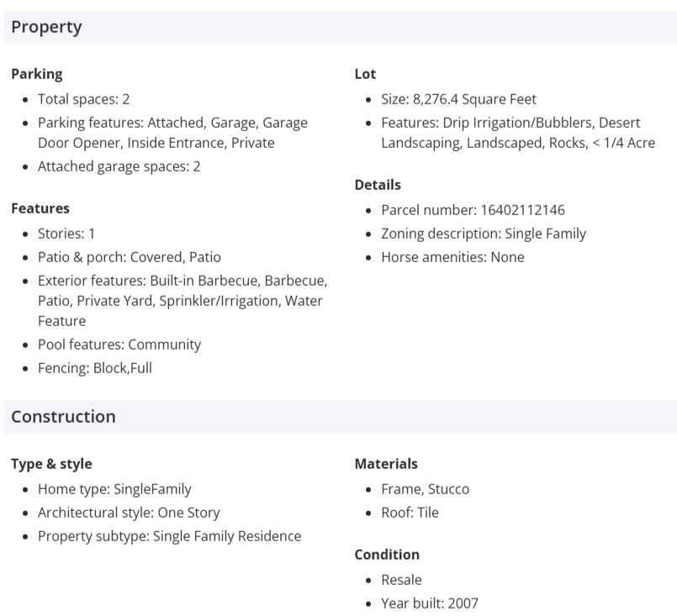This screenshot has width=677, height=616.
Task: Click the parcel number 16402112146
Action: 523,210
